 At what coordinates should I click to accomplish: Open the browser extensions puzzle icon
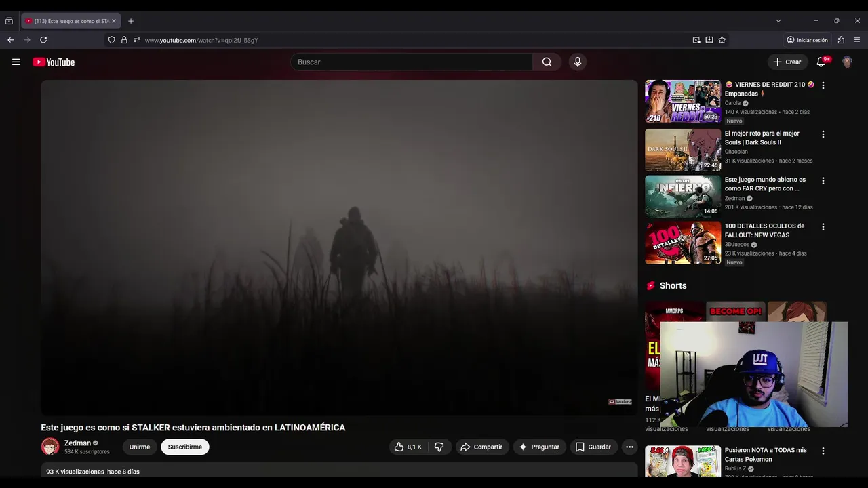(x=841, y=40)
